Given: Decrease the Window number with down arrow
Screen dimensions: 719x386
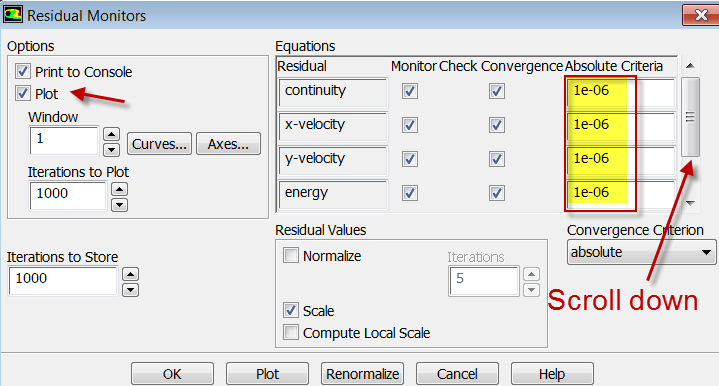Looking at the screenshot, I should click(x=111, y=149).
